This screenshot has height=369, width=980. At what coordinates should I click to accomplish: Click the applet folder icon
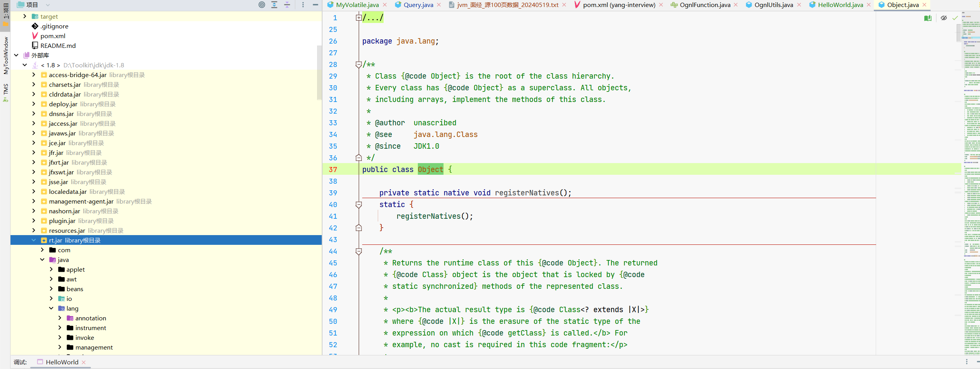[x=61, y=269]
